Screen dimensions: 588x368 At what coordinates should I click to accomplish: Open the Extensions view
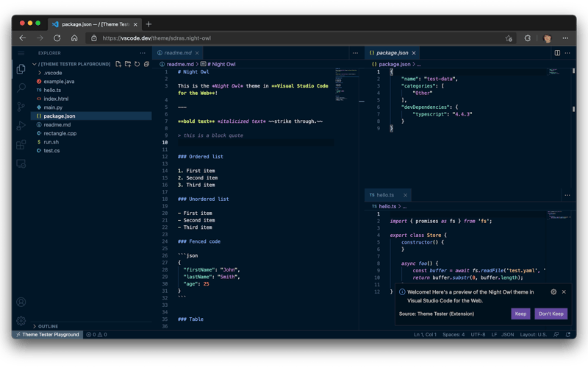click(x=21, y=144)
